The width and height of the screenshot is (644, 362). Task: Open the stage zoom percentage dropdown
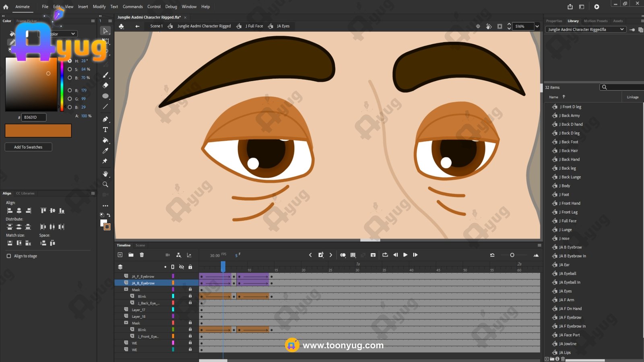[537, 27]
